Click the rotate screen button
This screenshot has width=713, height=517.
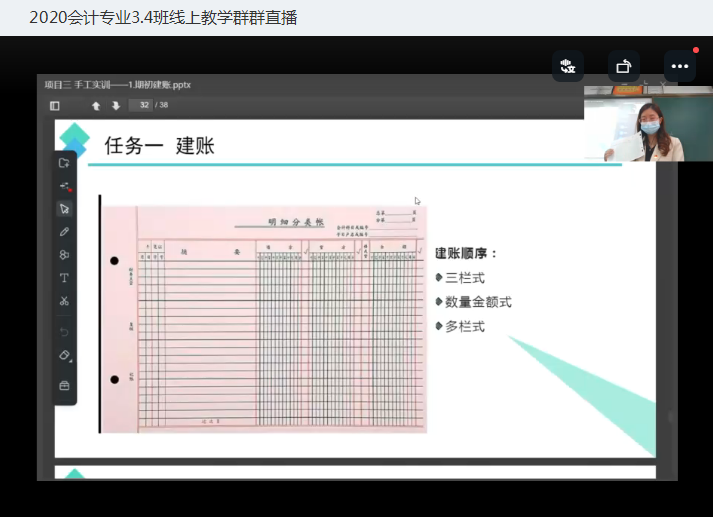point(624,66)
